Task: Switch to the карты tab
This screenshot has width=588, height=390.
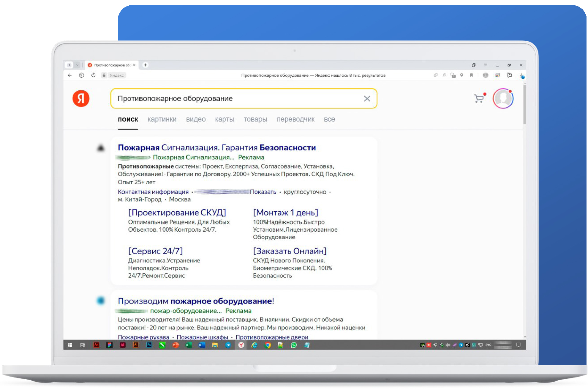Action: pyautogui.click(x=225, y=119)
